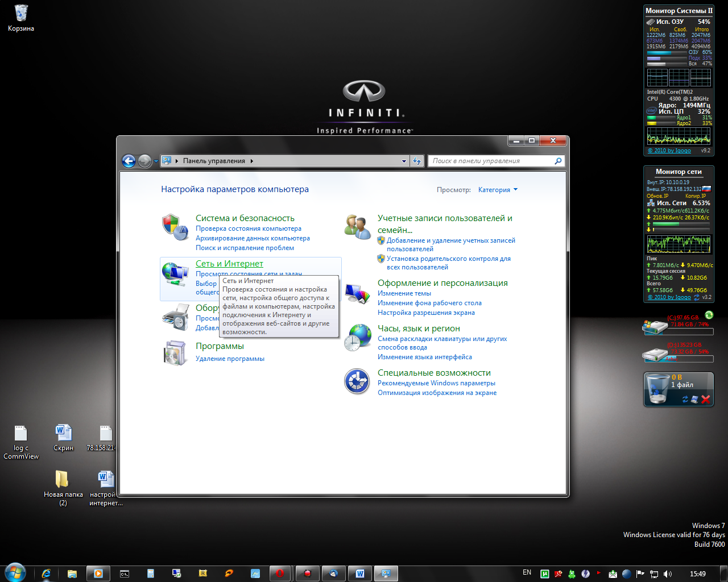Click the volume speaker tray icon

pyautogui.click(x=667, y=574)
